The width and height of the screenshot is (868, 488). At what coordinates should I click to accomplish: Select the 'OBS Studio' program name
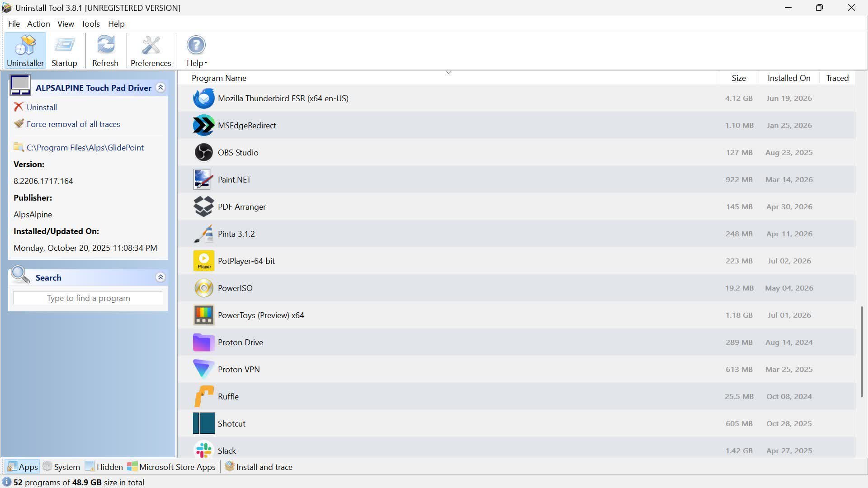238,152
